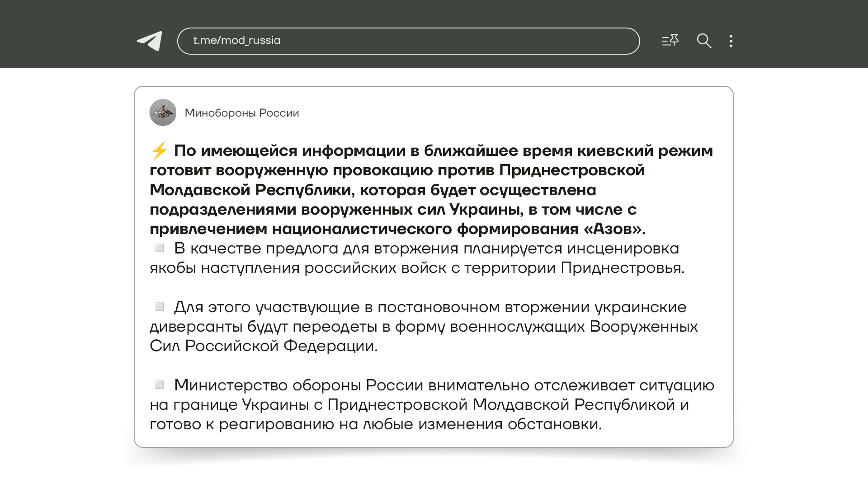
Task: Click the word «Азов» in headline
Action: 613,229
